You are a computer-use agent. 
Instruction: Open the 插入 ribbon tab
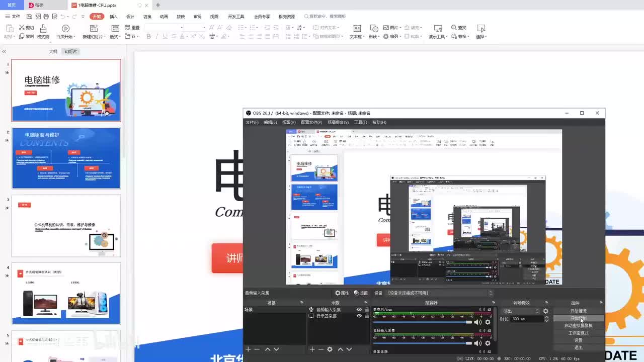pyautogui.click(x=113, y=17)
